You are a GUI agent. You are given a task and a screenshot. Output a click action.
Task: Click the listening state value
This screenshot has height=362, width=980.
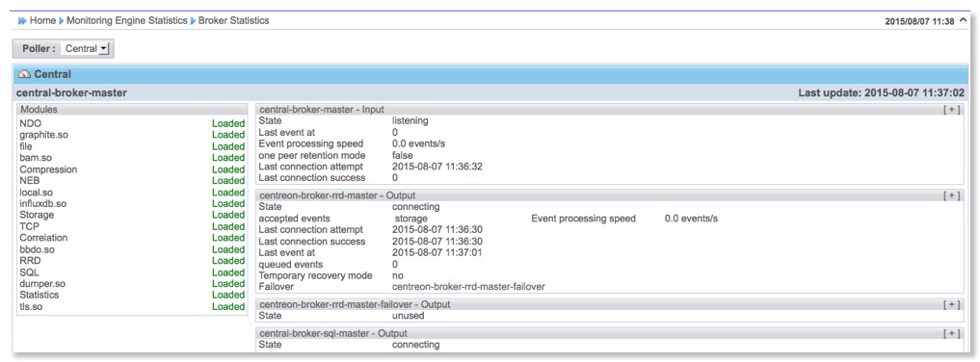coord(410,120)
